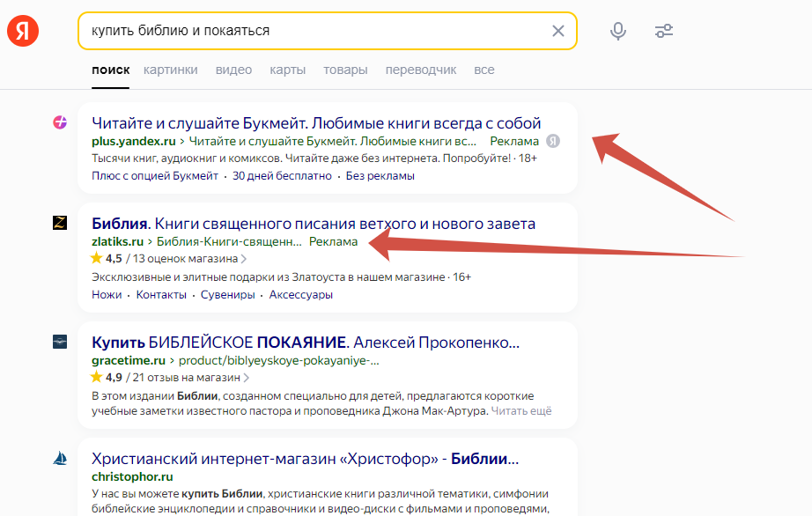The image size is (812, 516).
Task: Start voice search with the microphone icon
Action: click(x=617, y=31)
